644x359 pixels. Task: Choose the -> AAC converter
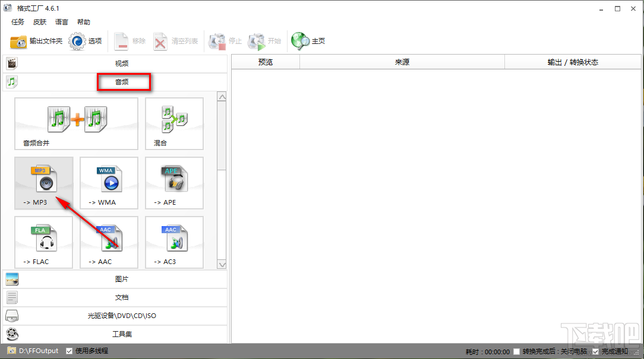[109, 243]
